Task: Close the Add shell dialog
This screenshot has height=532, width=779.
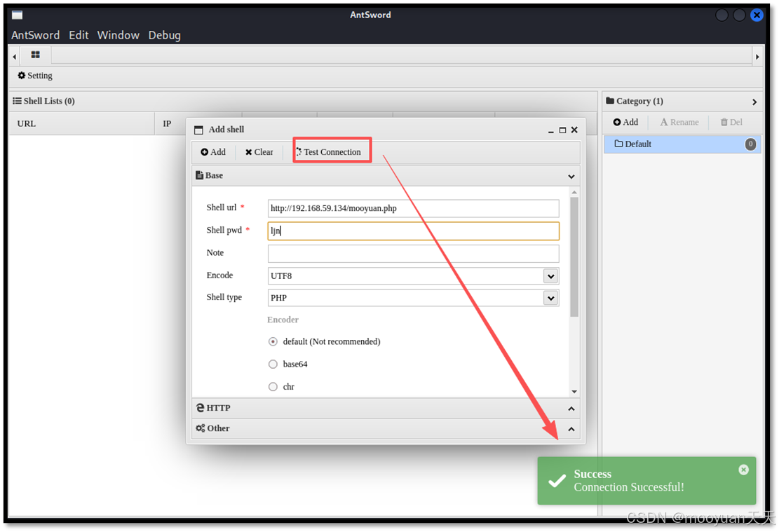Action: (x=574, y=130)
